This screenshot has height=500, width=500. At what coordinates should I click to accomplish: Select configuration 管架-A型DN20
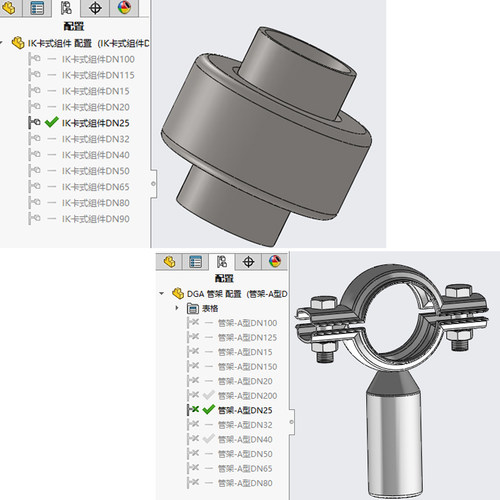(245, 381)
